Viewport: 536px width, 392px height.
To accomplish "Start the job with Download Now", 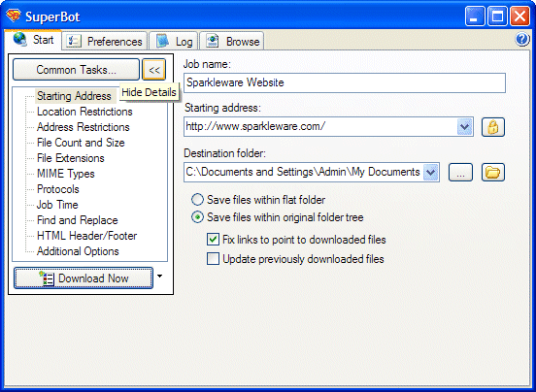I will click(x=84, y=278).
